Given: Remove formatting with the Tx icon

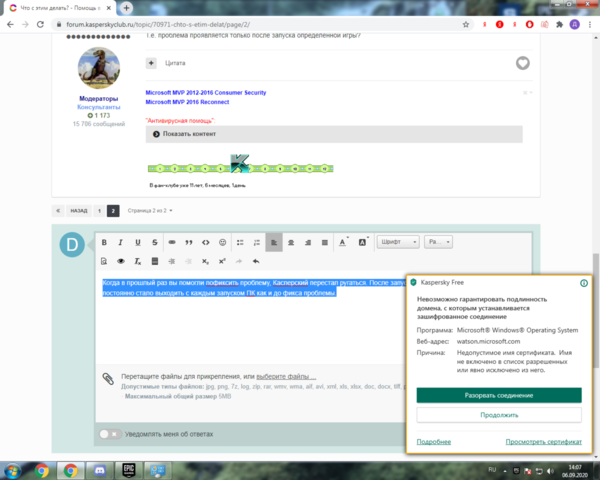Looking at the screenshot, I should pos(138,261).
